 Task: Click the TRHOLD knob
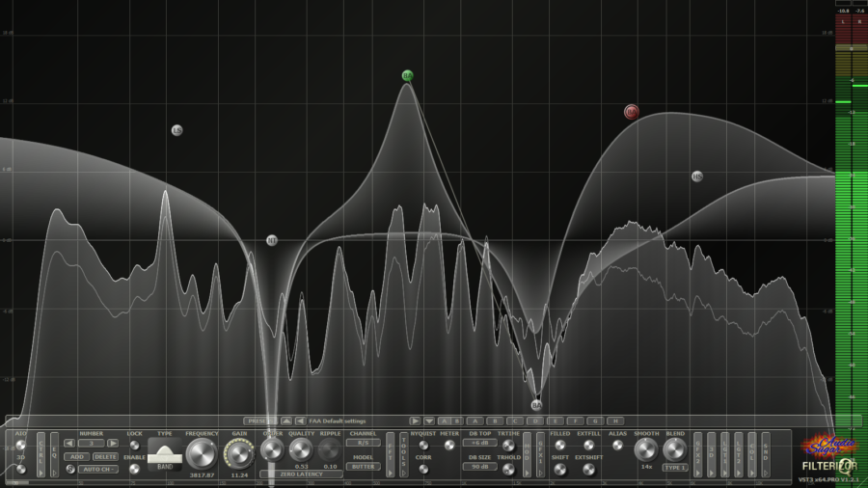(508, 469)
